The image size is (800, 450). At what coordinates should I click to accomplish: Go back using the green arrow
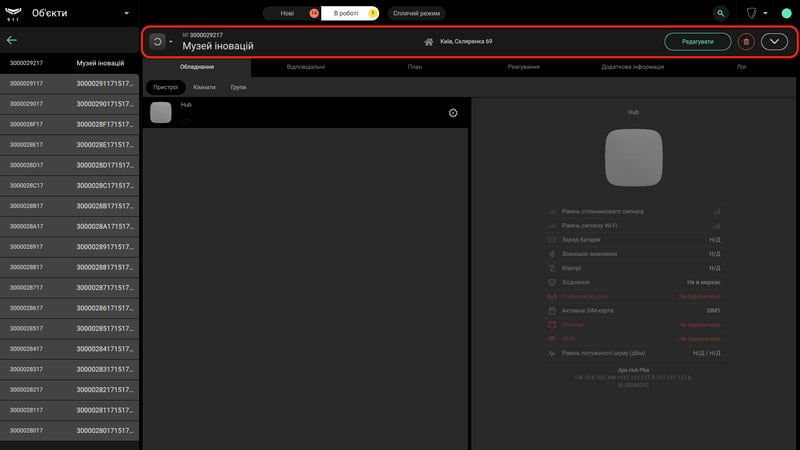coord(12,40)
